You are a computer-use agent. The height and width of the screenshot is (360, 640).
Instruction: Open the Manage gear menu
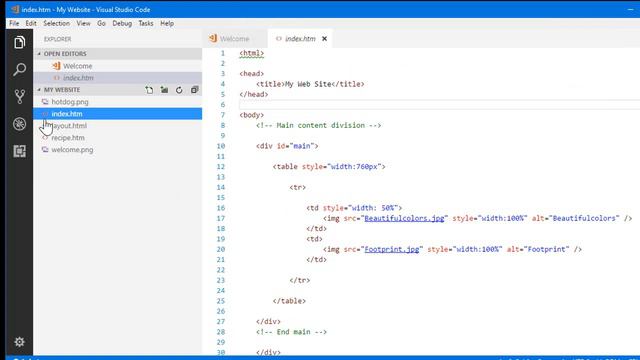[x=19, y=342]
